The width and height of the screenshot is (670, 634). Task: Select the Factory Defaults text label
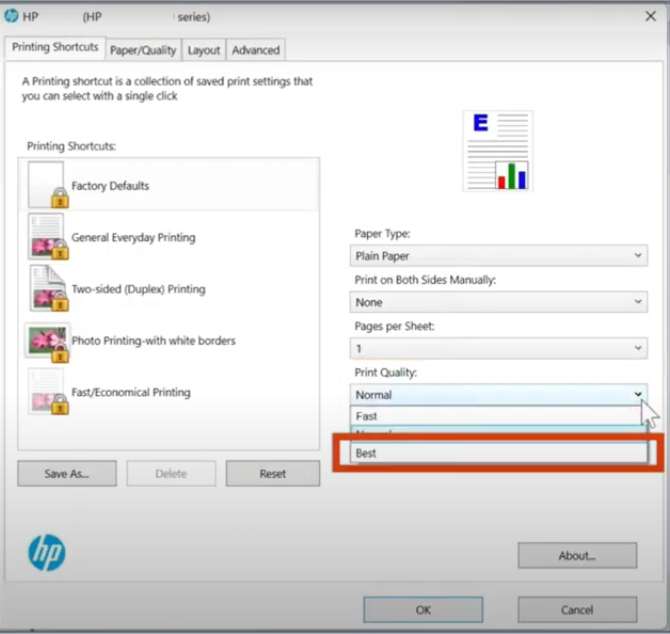pyautogui.click(x=110, y=186)
